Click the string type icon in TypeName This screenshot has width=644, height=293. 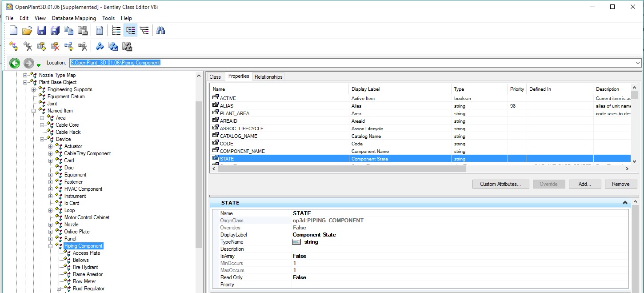click(x=296, y=242)
